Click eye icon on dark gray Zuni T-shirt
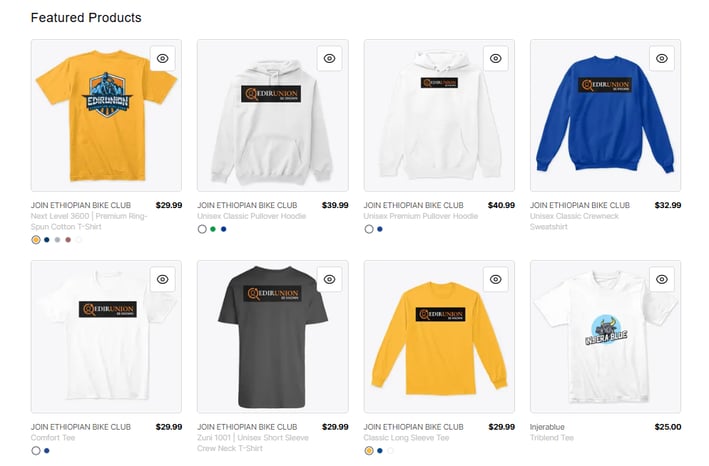The width and height of the screenshot is (709, 466). pos(329,279)
